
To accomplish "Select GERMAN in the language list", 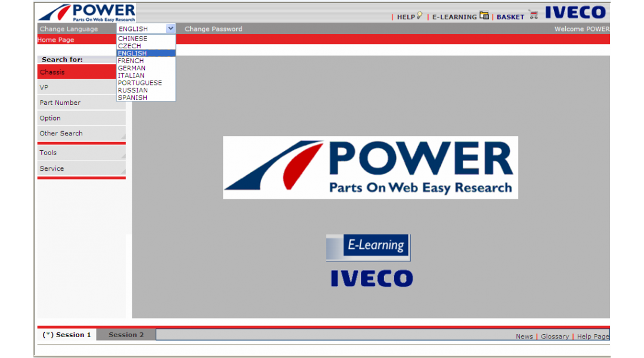I will point(146,68).
